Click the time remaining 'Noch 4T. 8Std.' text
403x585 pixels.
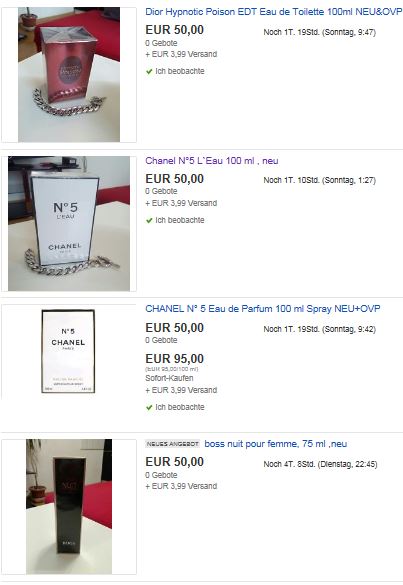pos(289,464)
